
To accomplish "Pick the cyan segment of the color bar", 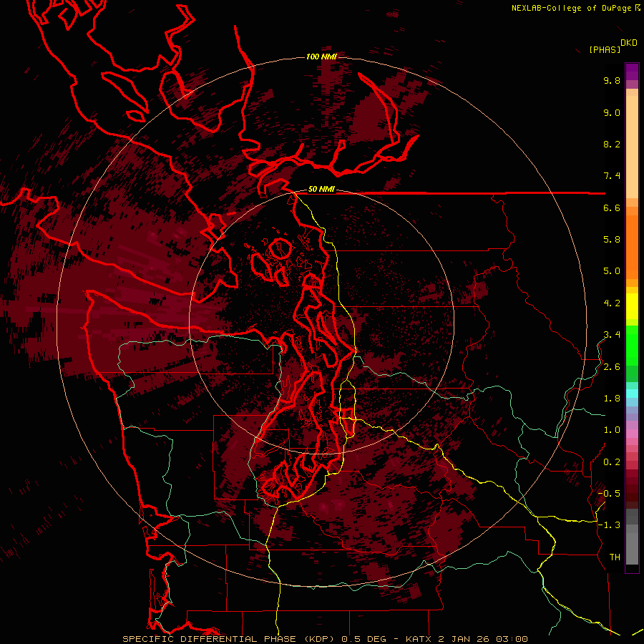I will [x=632, y=394].
